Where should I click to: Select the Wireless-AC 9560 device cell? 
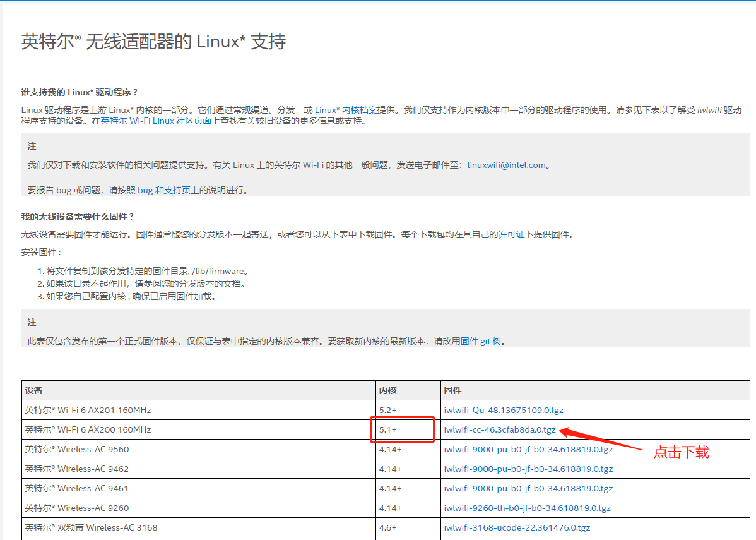(199, 449)
